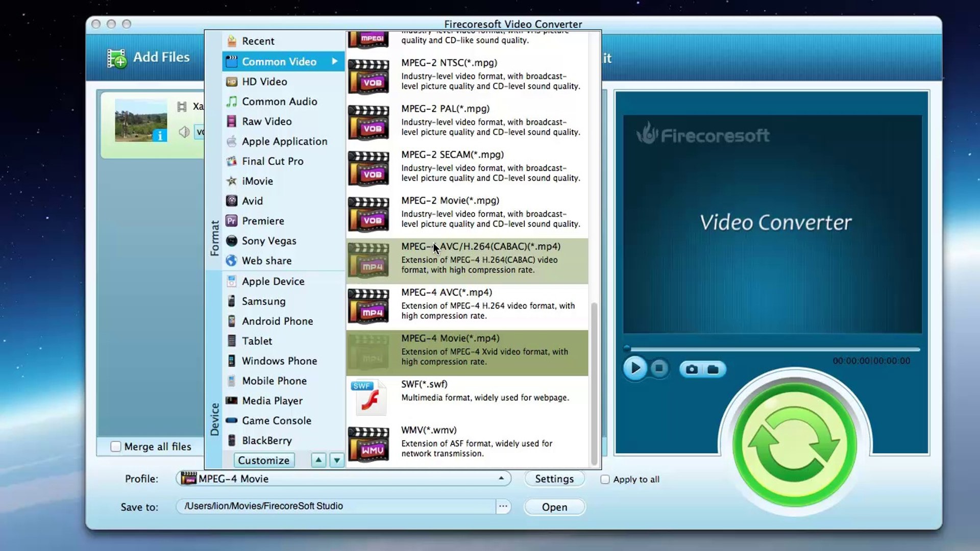Take a snapshot with camera icon
Screen dimensions: 980x551
point(692,369)
